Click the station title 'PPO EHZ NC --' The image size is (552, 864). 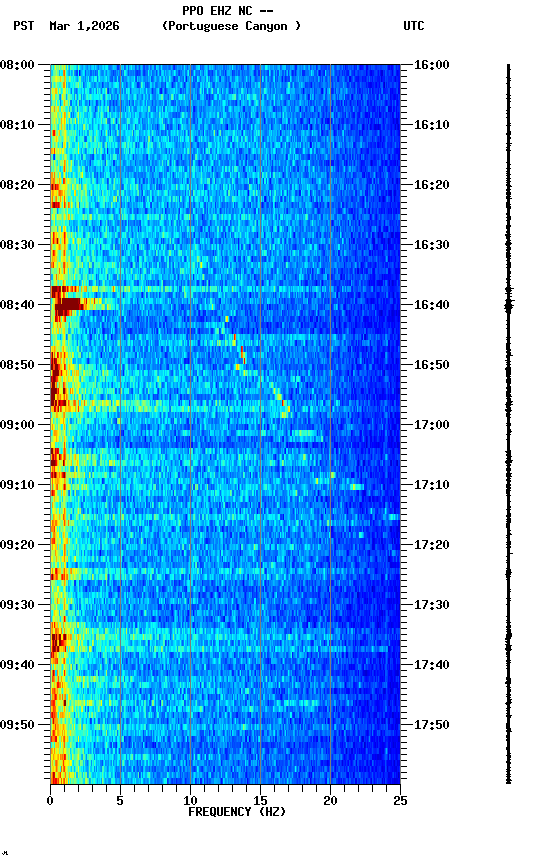click(x=228, y=11)
